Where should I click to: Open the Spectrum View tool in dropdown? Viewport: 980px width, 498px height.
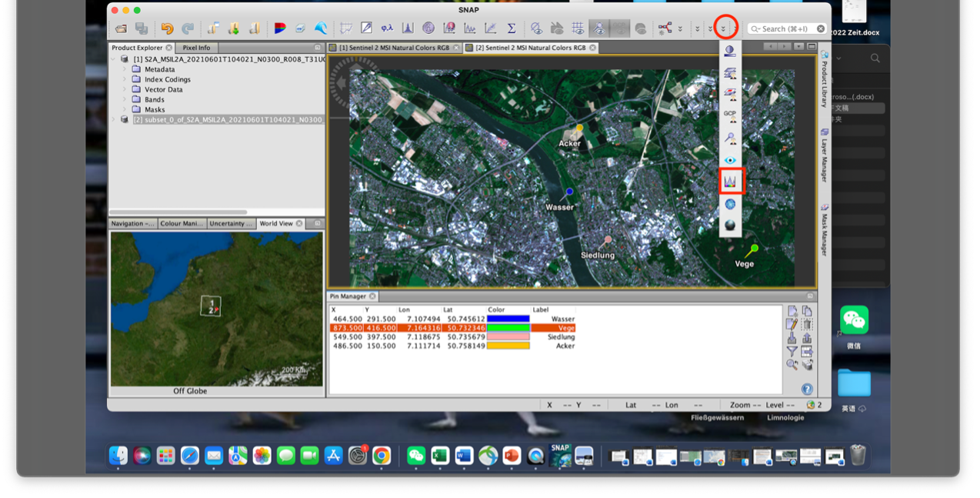tap(730, 182)
